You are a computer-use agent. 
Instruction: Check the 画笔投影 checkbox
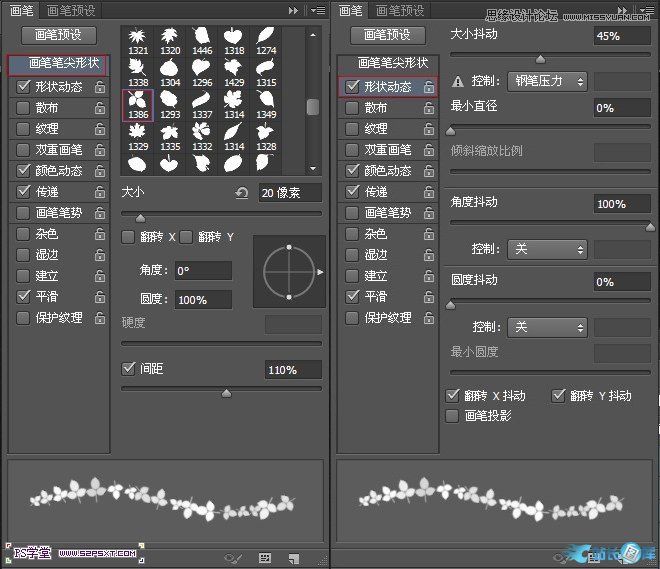pos(453,415)
